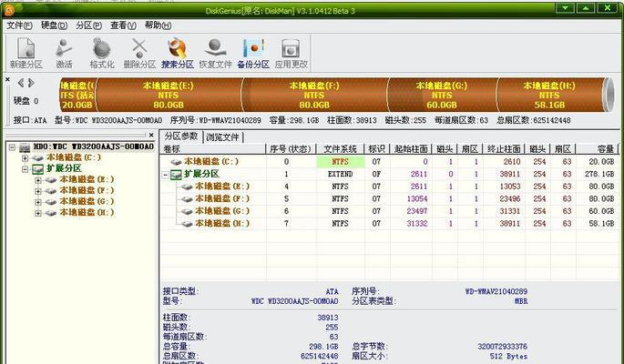Viewport: 624px width, 364px height.
Task: Expand 本地磁盘(C:) node in left tree
Action: (26, 158)
